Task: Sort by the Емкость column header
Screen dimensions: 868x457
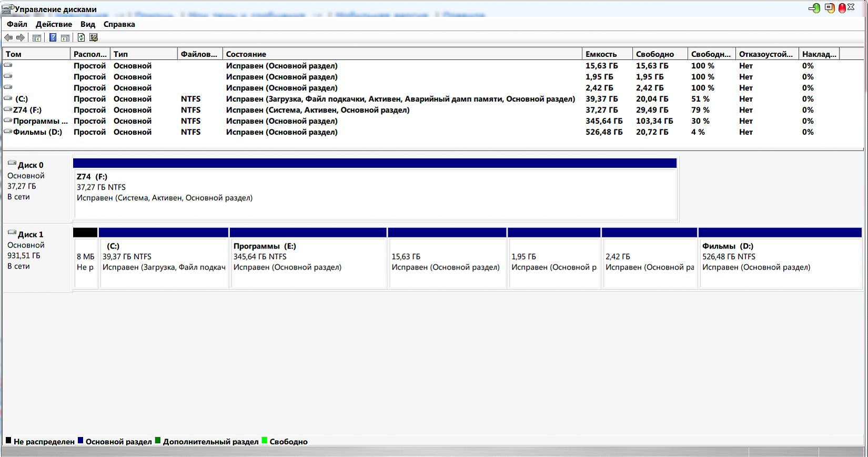Action: coord(608,54)
